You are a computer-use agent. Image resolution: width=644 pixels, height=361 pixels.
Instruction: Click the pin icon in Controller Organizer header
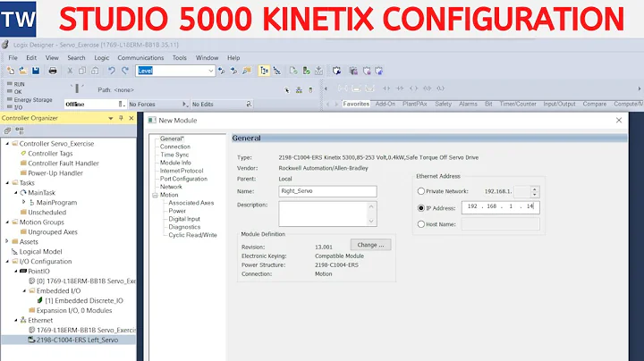click(x=121, y=118)
